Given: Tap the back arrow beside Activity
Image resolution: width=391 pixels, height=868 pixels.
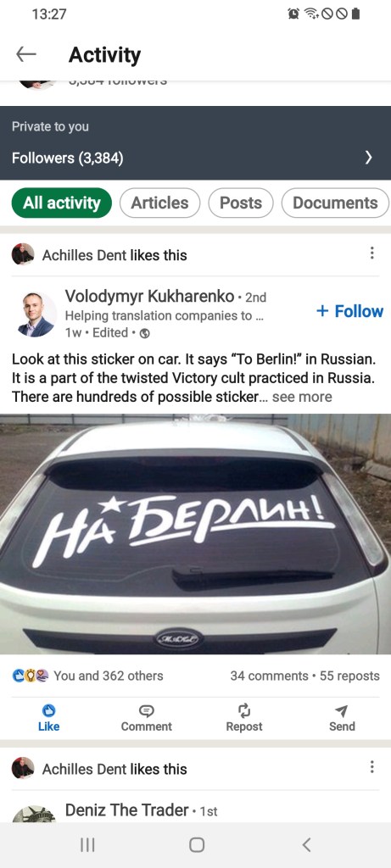Looking at the screenshot, I should [26, 54].
